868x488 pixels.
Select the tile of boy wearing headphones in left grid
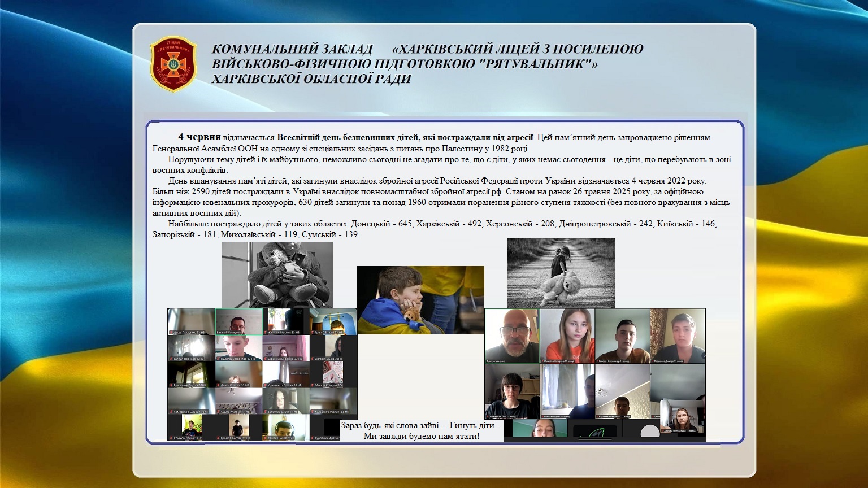(286, 428)
